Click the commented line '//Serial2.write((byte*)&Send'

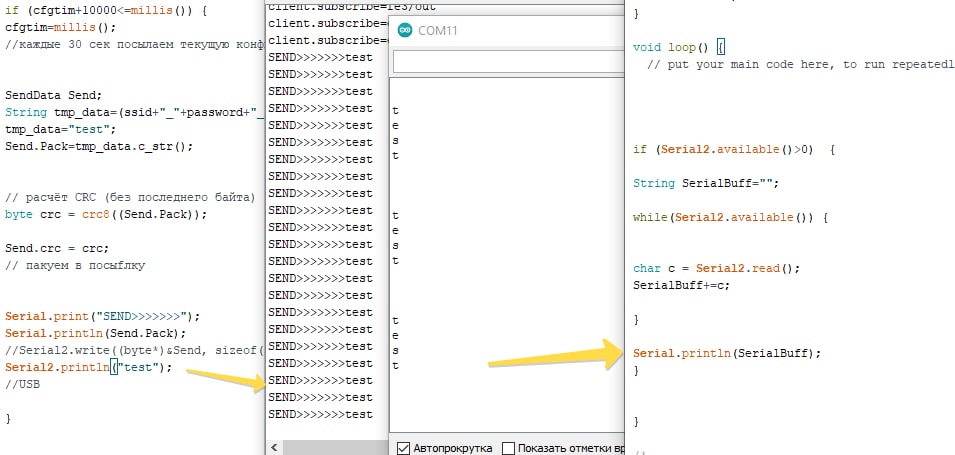(x=133, y=351)
